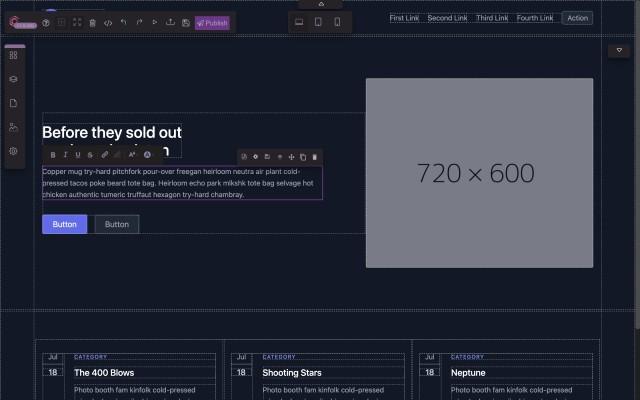Expand the dropdown arrow at top right
Viewport: 640px width, 400px height.
click(x=619, y=49)
